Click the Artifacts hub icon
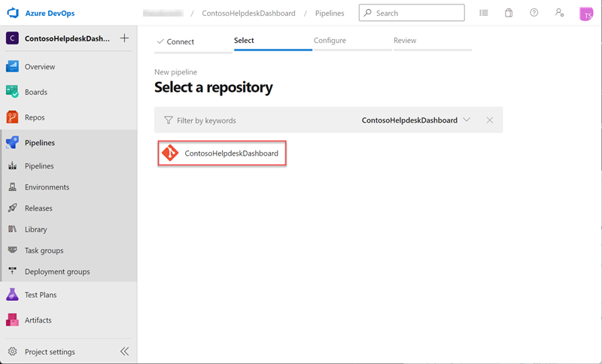 coord(12,320)
